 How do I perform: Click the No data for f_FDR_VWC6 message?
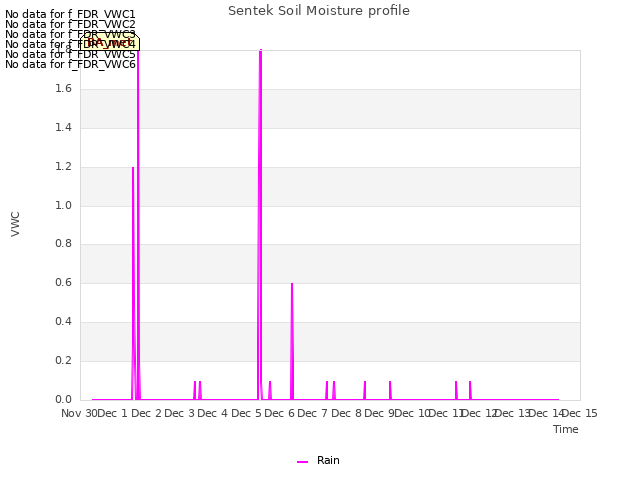(70, 64)
